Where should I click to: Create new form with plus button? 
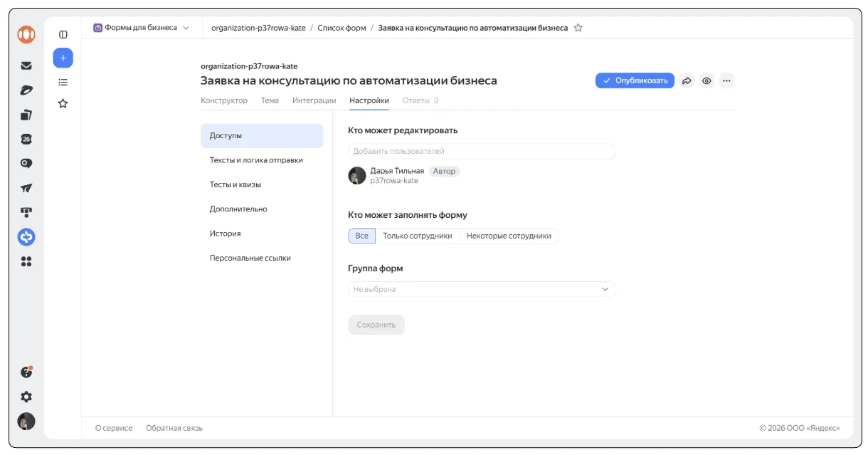(63, 58)
